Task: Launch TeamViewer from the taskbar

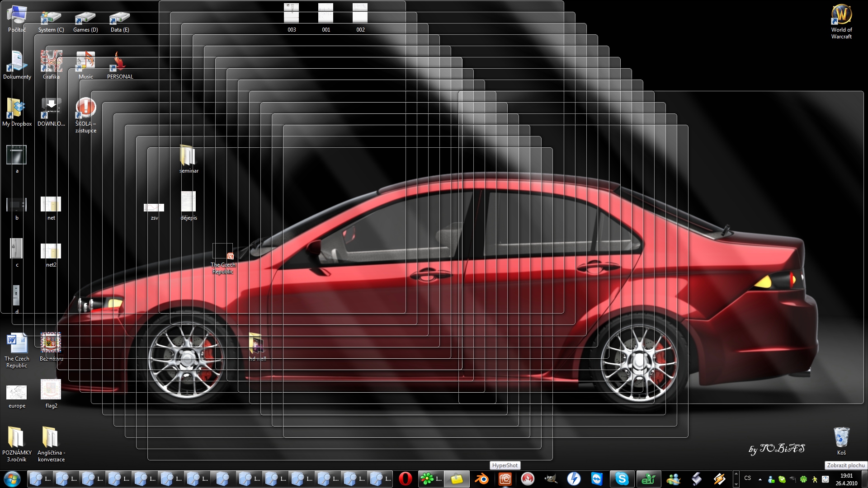Action: (x=597, y=479)
